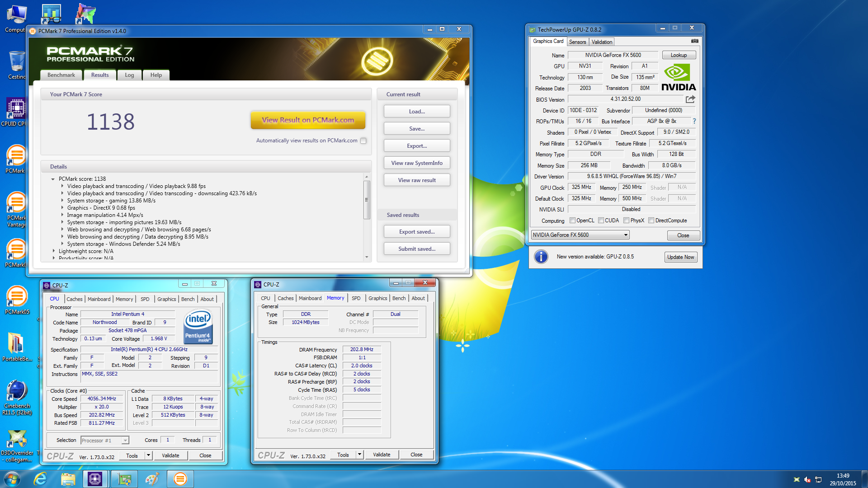This screenshot has width=868, height=488.
Task: Click the Load... button in PCMark 7
Action: pos(417,112)
